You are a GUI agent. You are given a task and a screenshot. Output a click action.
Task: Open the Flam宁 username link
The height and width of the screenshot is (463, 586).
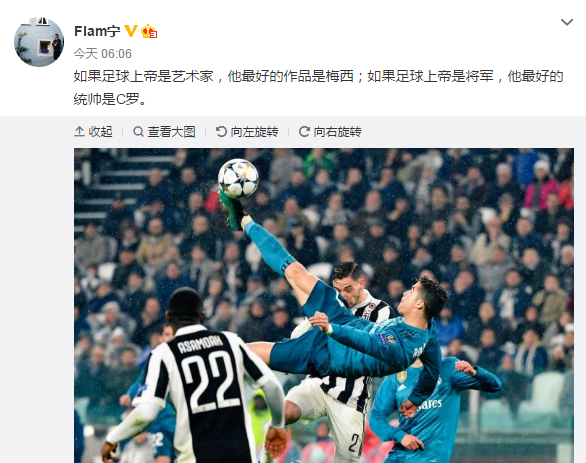tap(97, 31)
